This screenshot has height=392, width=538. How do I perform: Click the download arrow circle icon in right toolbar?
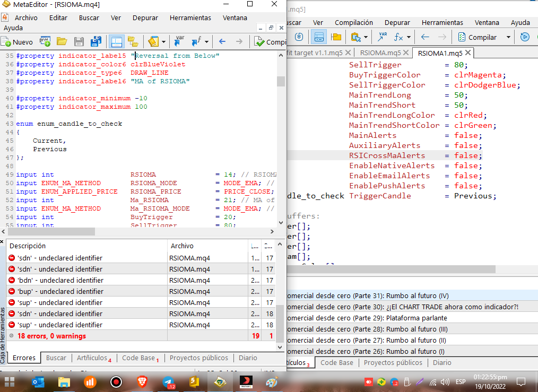(299, 37)
